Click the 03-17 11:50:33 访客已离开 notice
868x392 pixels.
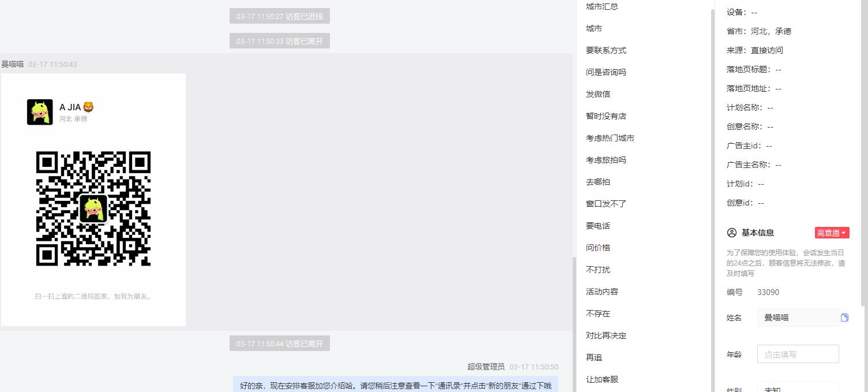click(x=280, y=41)
